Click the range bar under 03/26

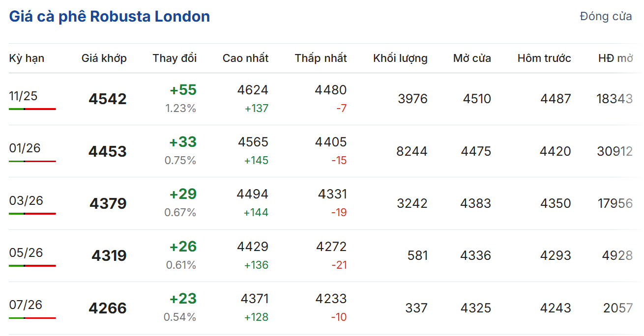[x=32, y=214]
